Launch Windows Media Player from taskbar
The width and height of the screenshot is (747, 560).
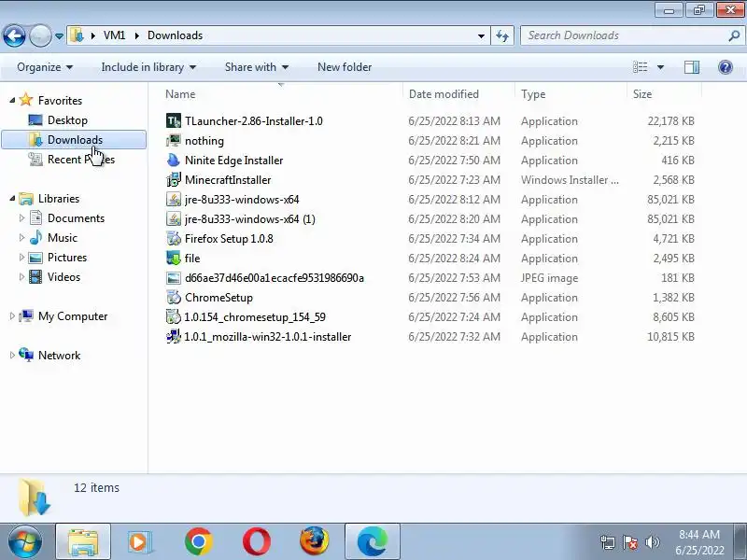pos(139,541)
